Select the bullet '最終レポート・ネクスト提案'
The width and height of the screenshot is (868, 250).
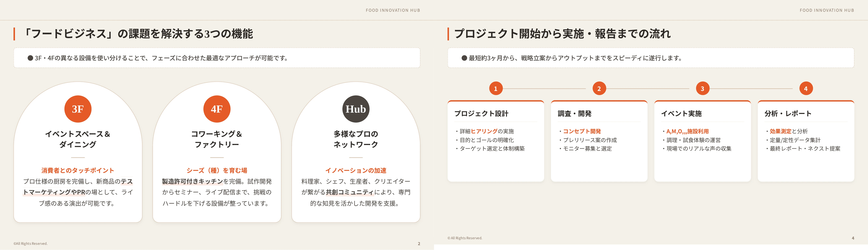pos(803,148)
